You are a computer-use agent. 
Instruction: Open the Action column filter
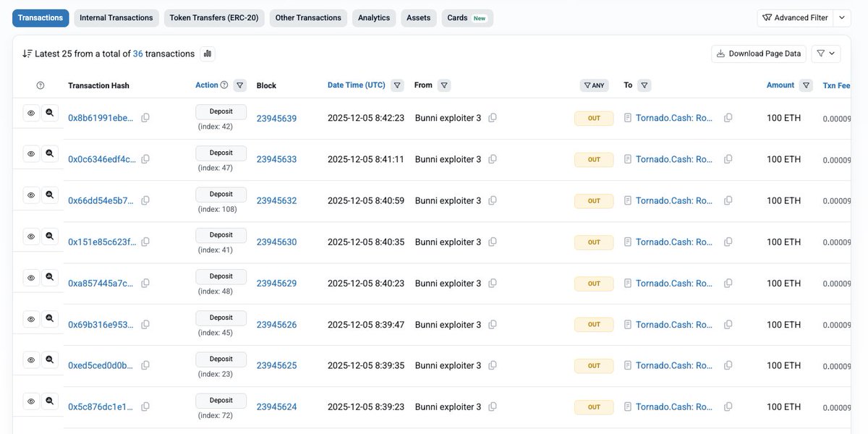(240, 85)
